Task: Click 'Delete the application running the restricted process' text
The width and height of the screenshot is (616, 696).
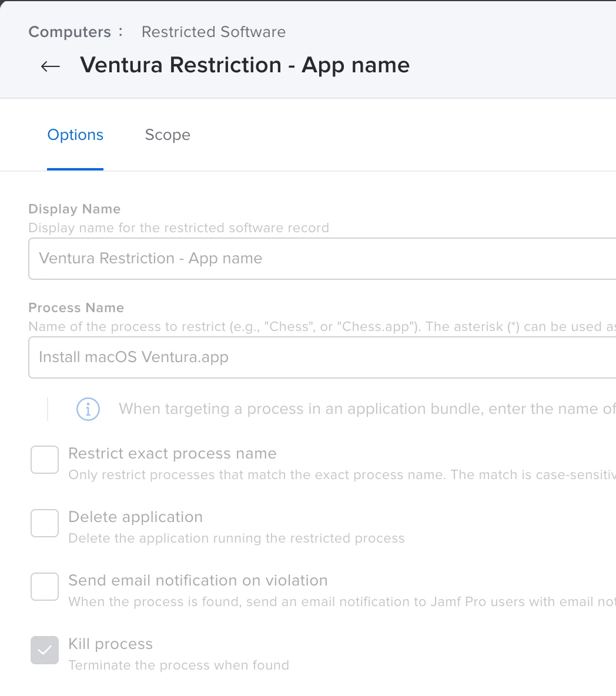Action: point(236,538)
